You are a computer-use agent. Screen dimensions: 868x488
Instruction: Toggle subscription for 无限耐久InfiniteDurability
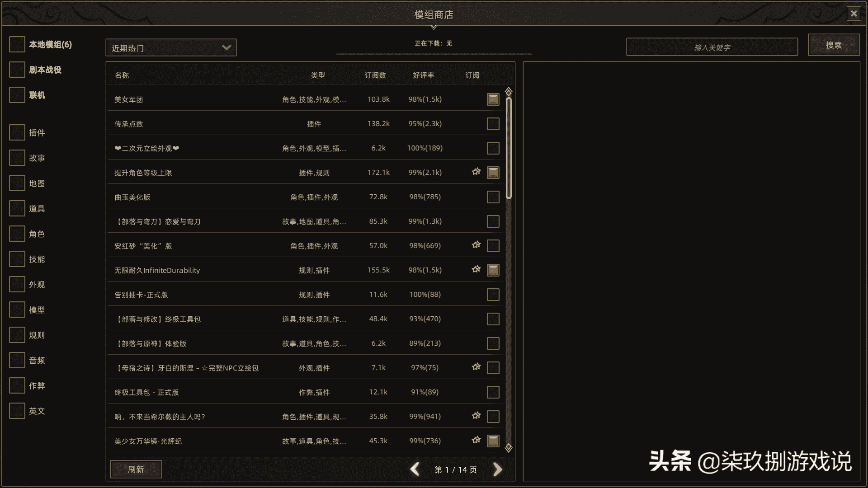[493, 270]
